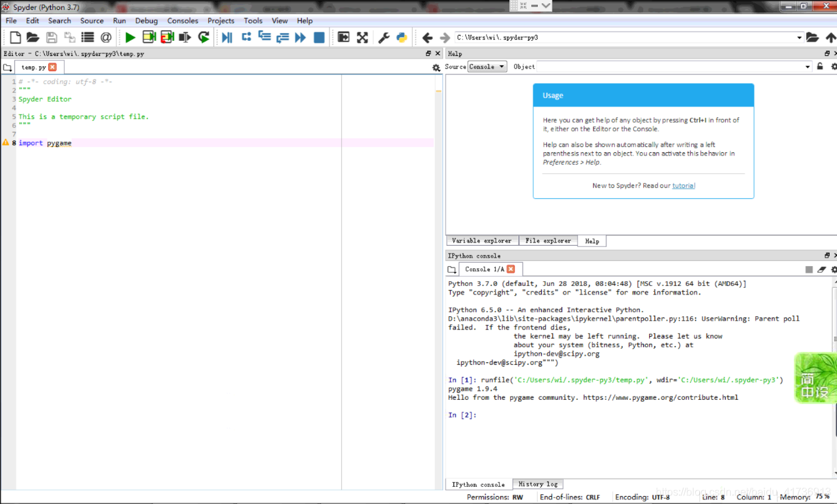Open Spyder Preferences with the wrench icon
This screenshot has height=504, width=837.
[x=383, y=38]
